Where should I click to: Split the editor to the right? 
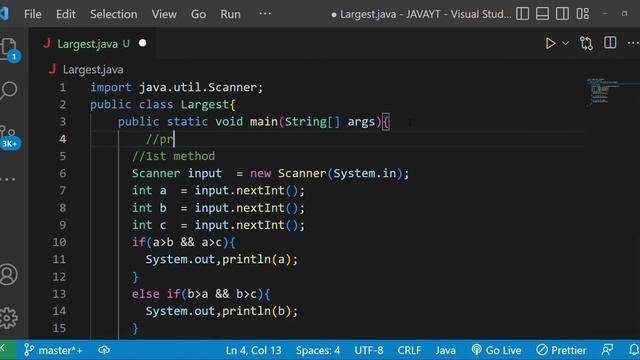[x=610, y=43]
